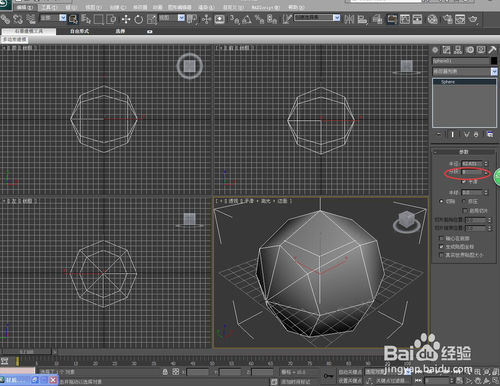The height and width of the screenshot is (386, 500).
Task: Click Remove Modifier trash icon
Action: 476,134
